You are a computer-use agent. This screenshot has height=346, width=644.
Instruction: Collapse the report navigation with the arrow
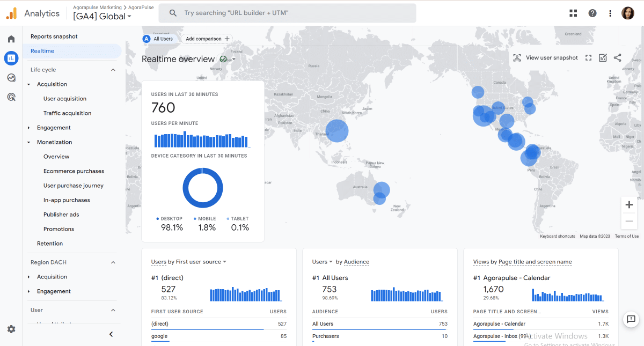[111, 334]
